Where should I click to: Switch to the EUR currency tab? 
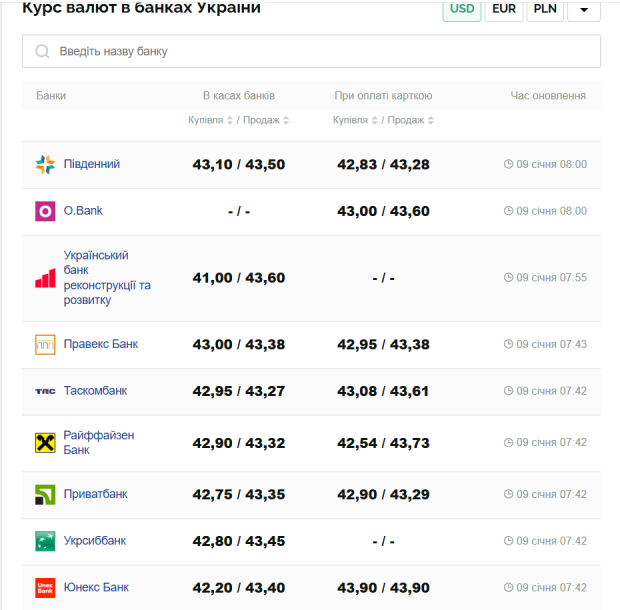pos(503,10)
